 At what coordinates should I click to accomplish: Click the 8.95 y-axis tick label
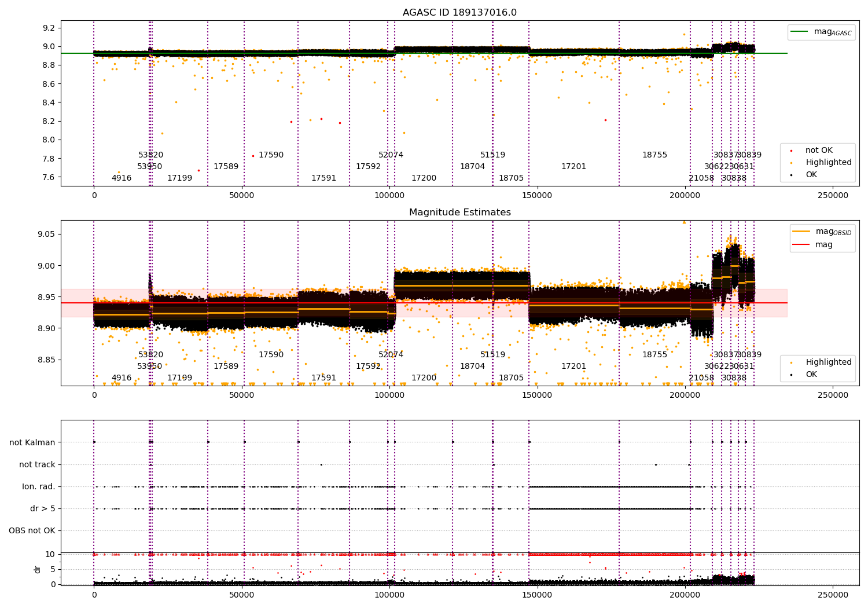(46, 298)
